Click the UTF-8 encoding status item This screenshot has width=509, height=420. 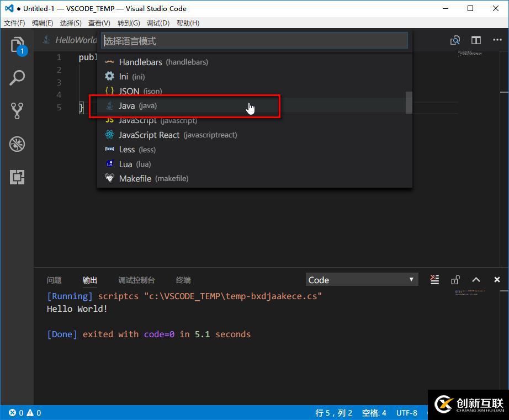pyautogui.click(x=406, y=412)
